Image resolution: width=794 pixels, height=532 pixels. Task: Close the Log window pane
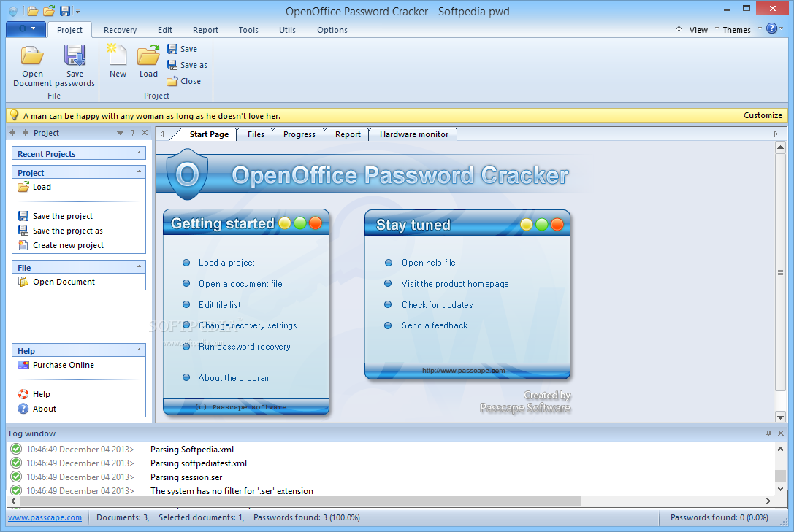(781, 433)
